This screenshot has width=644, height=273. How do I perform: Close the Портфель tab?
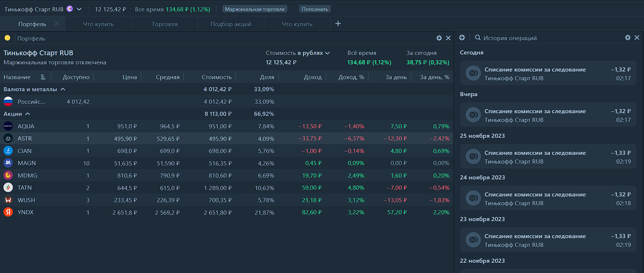(57, 24)
